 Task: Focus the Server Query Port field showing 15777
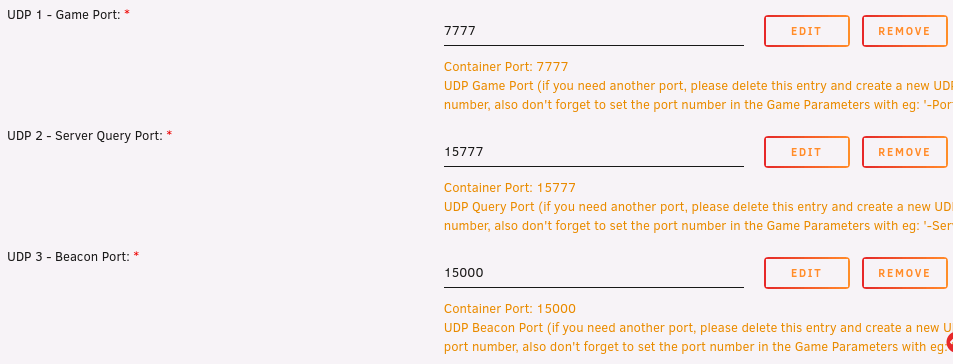[593, 152]
